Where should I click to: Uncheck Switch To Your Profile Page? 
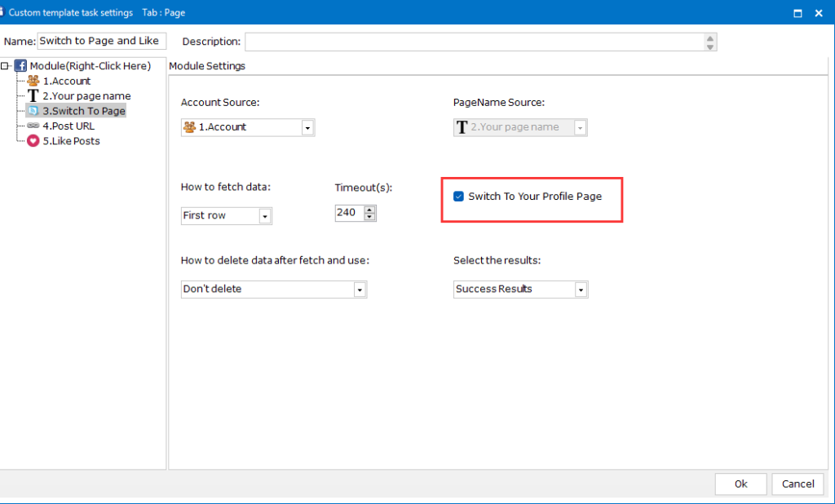[x=458, y=197]
